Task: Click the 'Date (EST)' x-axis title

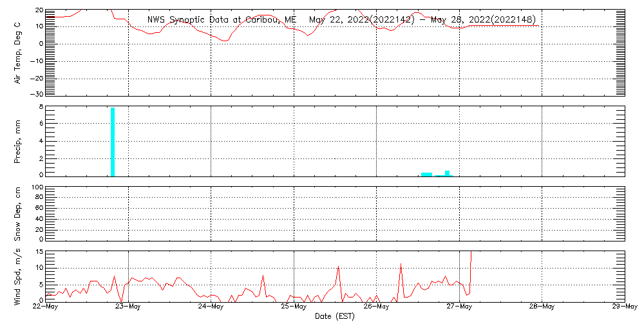Action: click(335, 316)
